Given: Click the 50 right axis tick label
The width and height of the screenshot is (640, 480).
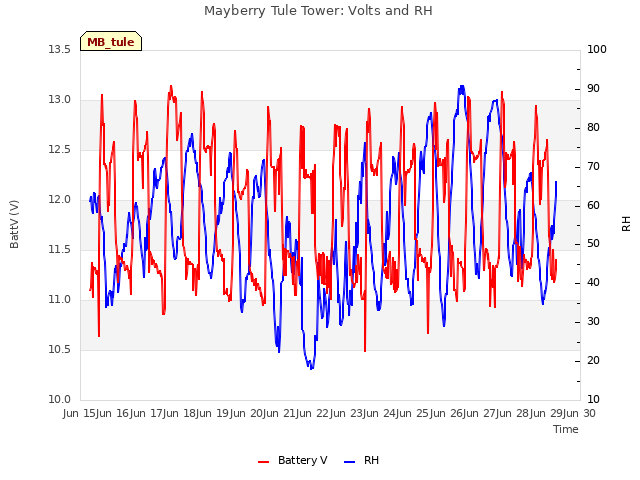Looking at the screenshot, I should [x=593, y=244].
